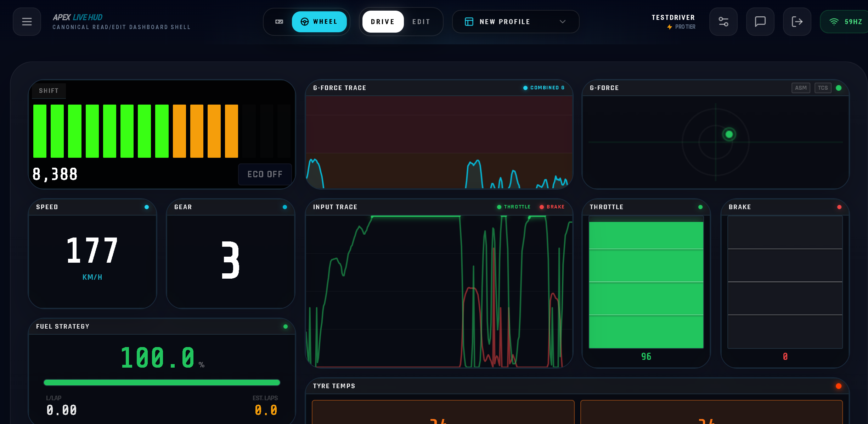Image resolution: width=868 pixels, height=424 pixels.
Task: Click the TESTDRIVER username
Action: coord(673,17)
